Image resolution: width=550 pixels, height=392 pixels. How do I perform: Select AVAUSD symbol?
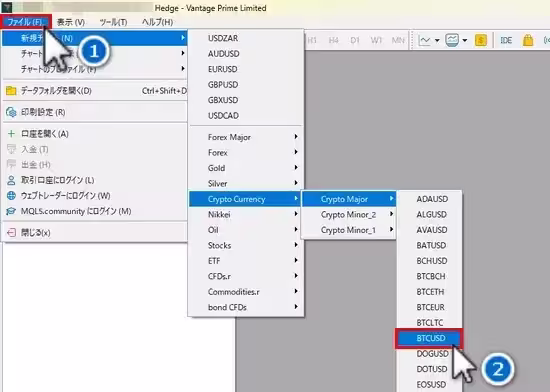pos(430,230)
